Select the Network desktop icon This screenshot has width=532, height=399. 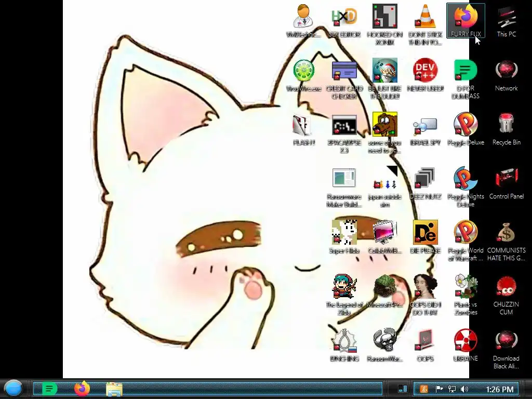tap(506, 75)
